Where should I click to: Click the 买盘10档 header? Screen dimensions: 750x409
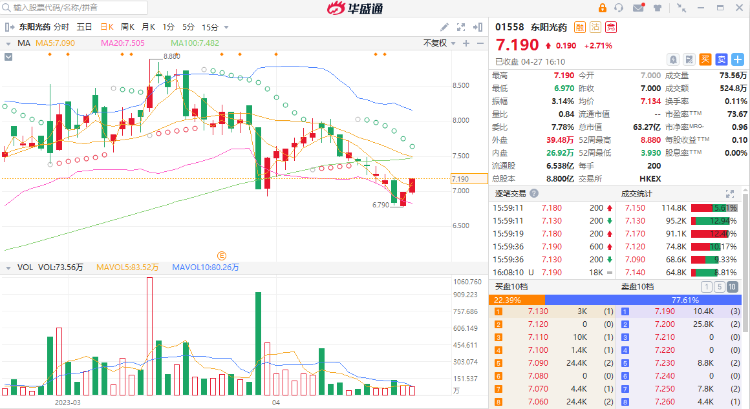pos(511,287)
